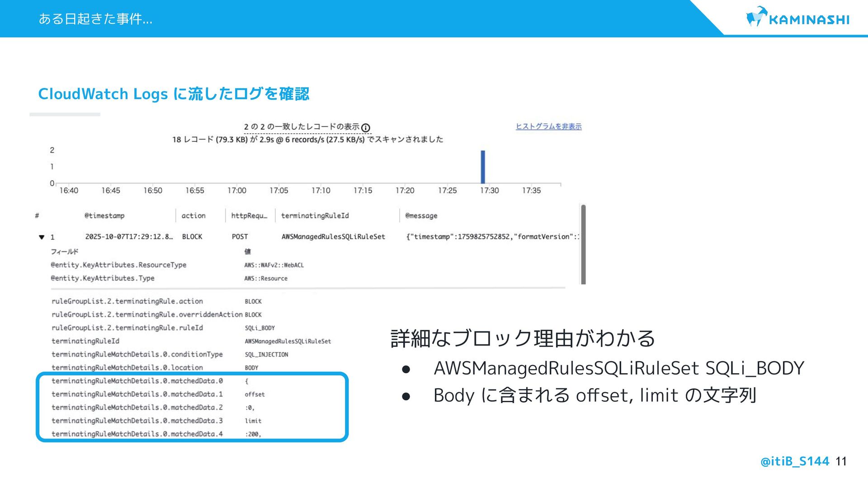Click the matchedData.4 value :200,
This screenshot has height=488, width=868.
(x=253, y=434)
